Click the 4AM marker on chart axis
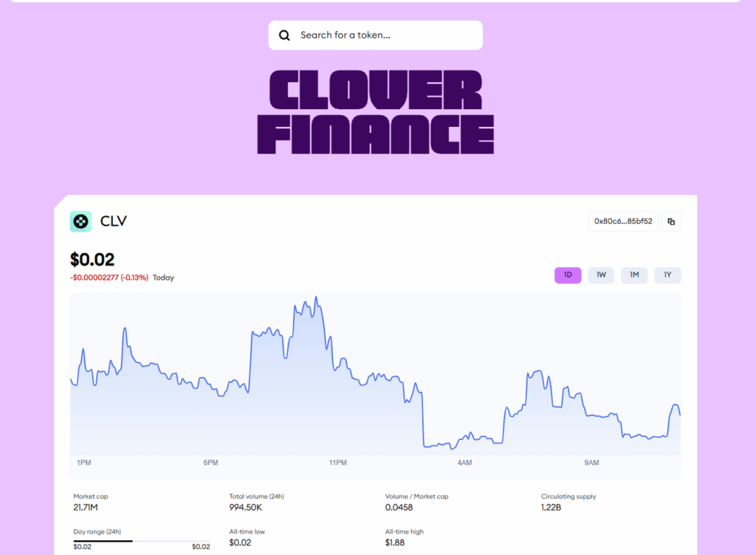This screenshot has width=756, height=555. (464, 463)
